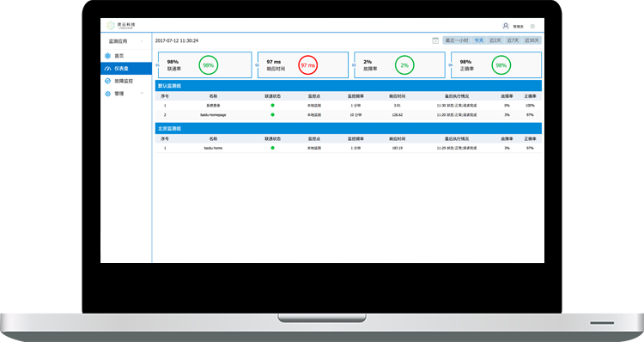
Task: Select the 最近一小时 time range
Action: coord(457,40)
